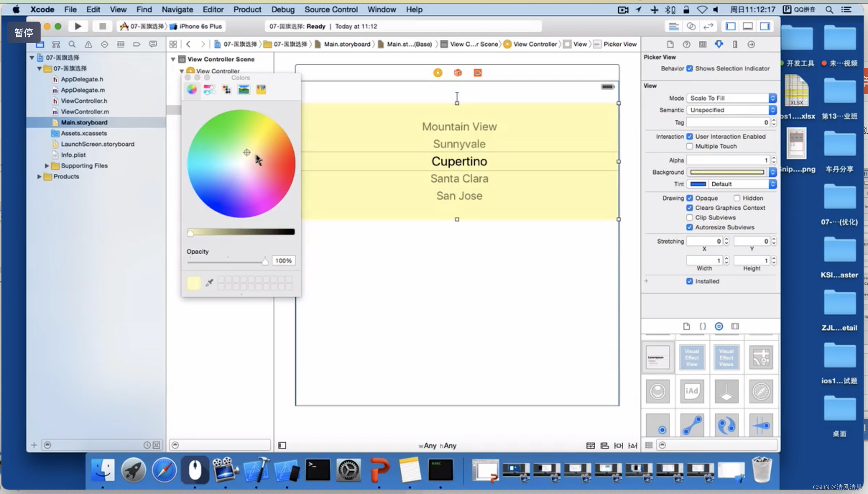The height and width of the screenshot is (494, 868).
Task: Open Mode dropdown showing Scale To Fill
Action: 730,98
